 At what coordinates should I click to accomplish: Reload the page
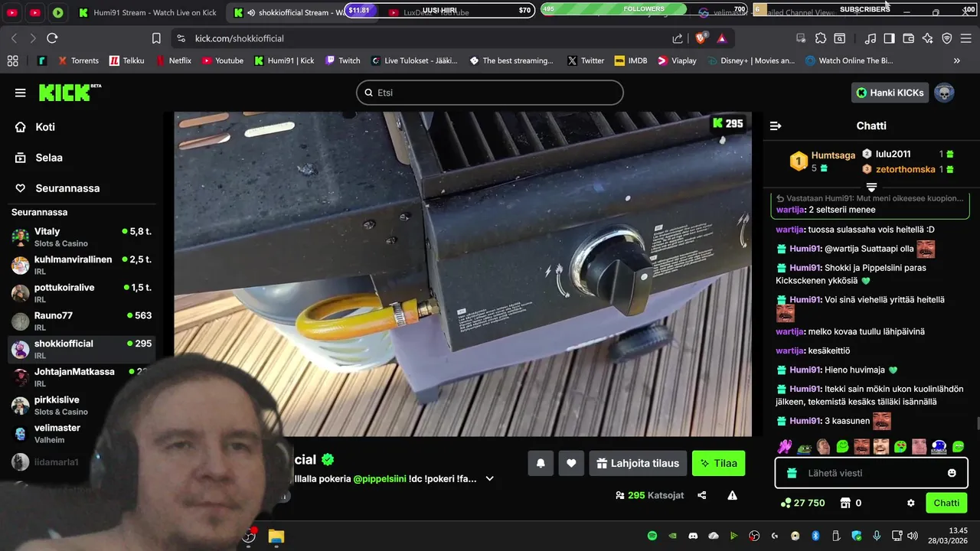pyautogui.click(x=52, y=38)
